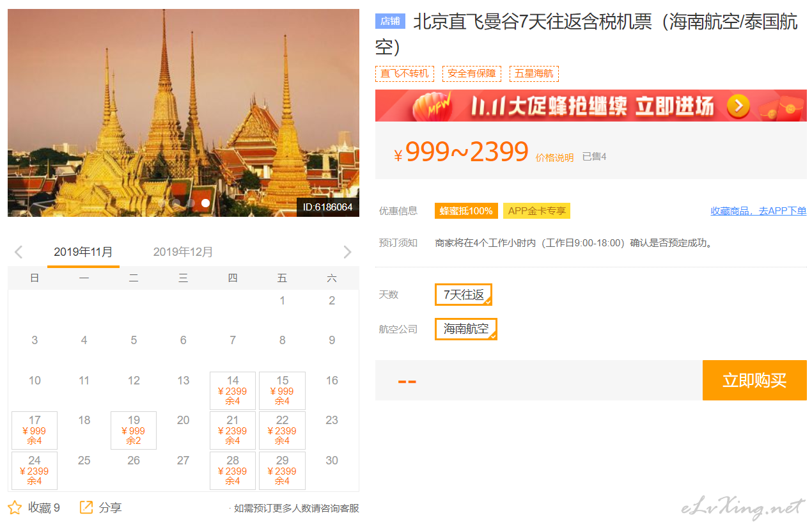Click the 安全有保障 tag
This screenshot has width=812, height=529.
point(472,74)
